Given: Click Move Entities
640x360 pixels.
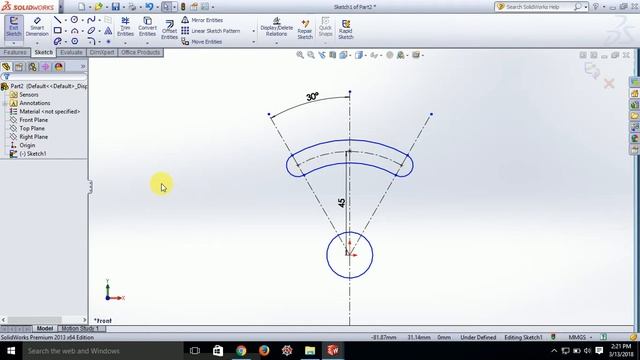Looking at the screenshot, I should point(202,42).
